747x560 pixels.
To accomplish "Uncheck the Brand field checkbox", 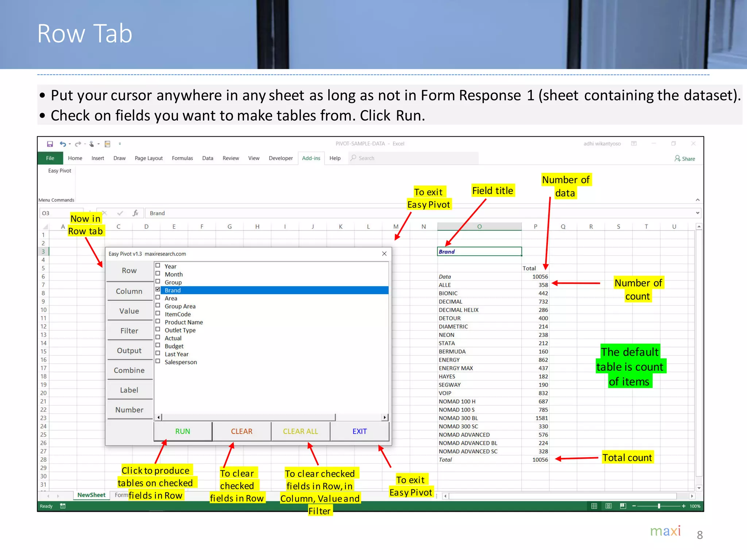I will tap(158, 290).
